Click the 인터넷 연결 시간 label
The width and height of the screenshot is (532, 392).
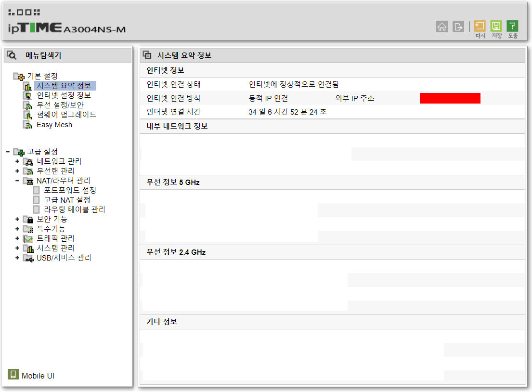174,112
